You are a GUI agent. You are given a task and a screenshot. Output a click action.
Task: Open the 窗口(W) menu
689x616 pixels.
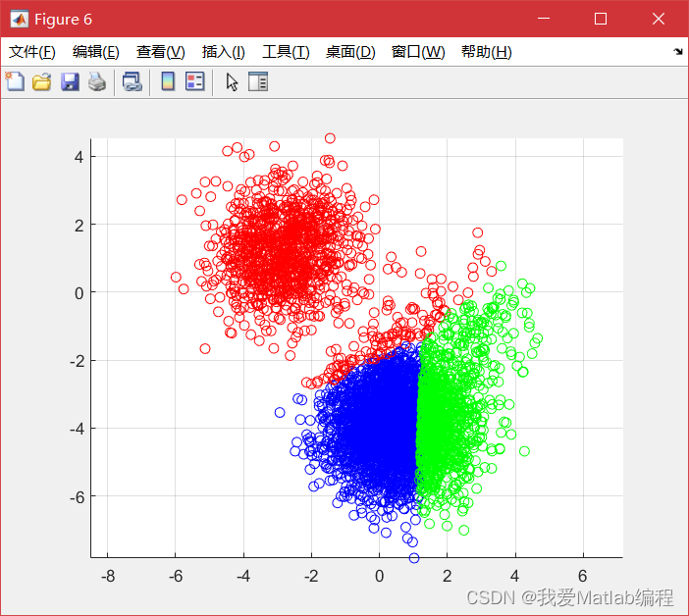[418, 52]
